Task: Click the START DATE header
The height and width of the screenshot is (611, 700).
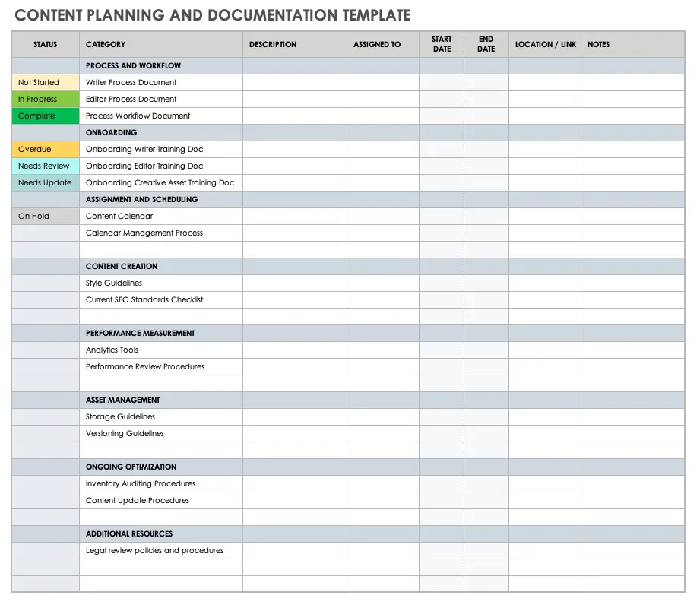Action: click(x=442, y=44)
